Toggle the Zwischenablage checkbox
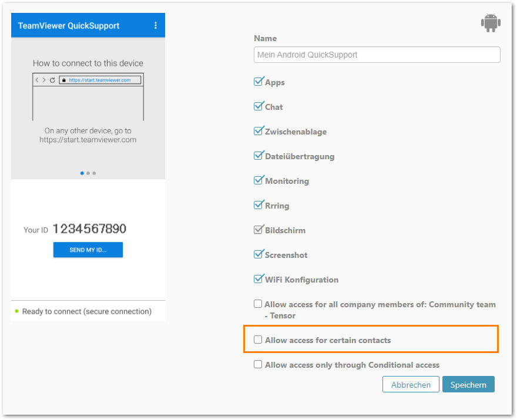517x420 pixels. (x=258, y=131)
